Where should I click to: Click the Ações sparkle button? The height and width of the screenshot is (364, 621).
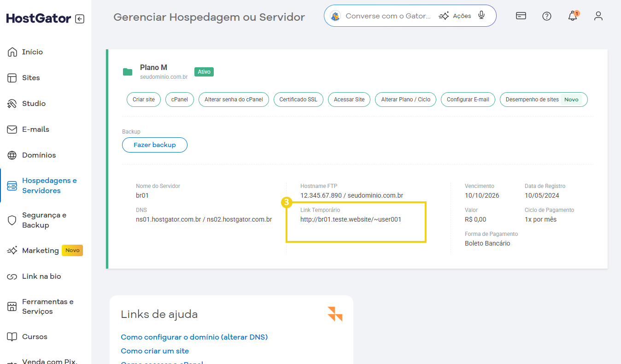[x=455, y=16]
